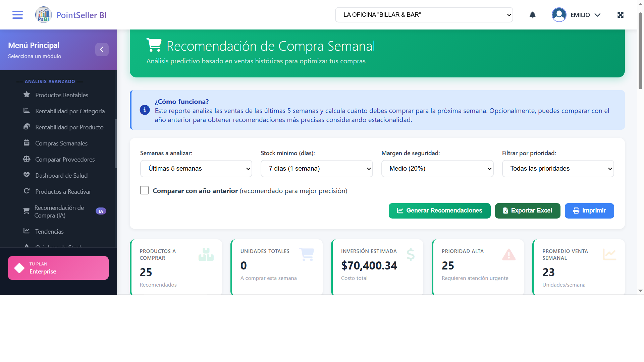This screenshot has height=362, width=644.
Task: Click the Productos a Reactivar refresh icon
Action: (x=27, y=191)
